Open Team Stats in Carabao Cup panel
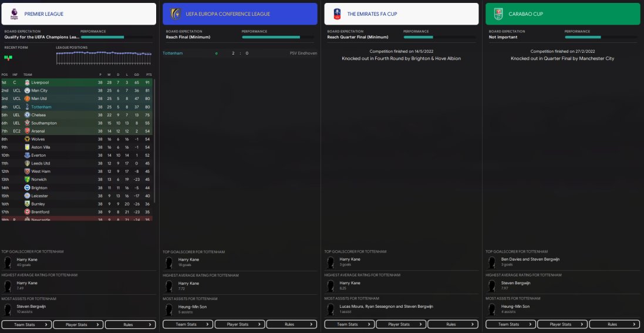This screenshot has width=644, height=333. tap(511, 324)
